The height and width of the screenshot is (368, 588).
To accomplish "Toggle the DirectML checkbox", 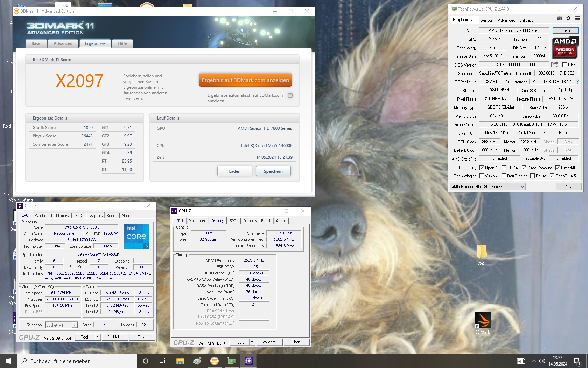I will 558,168.
